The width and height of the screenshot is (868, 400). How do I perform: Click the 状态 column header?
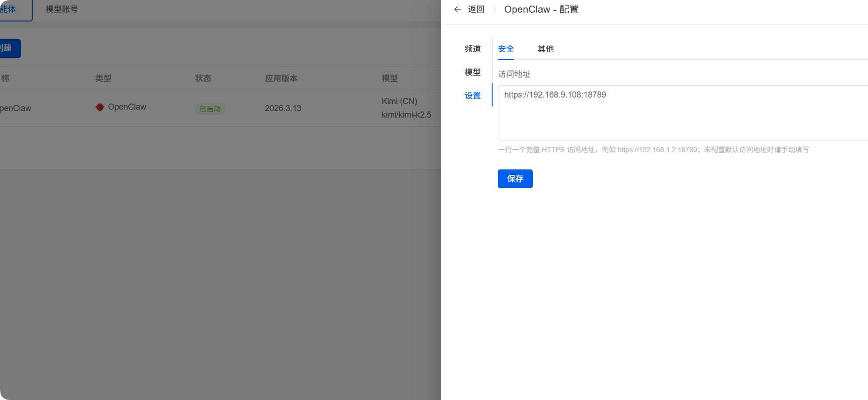pyautogui.click(x=203, y=78)
